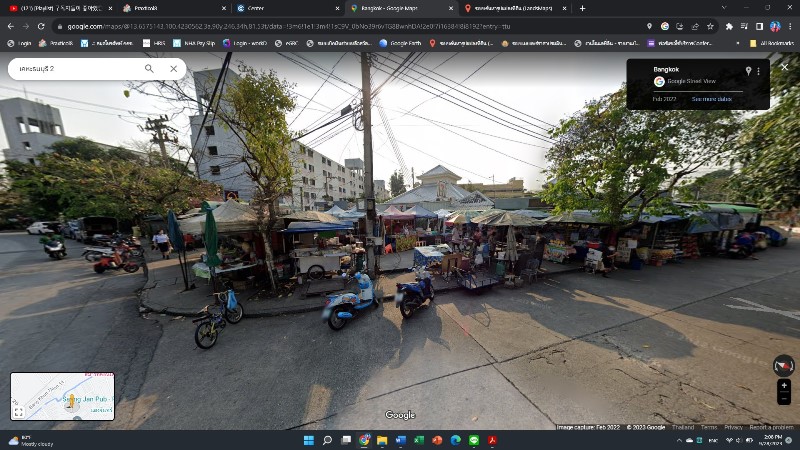Reload the page with the refresh icon

[x=41, y=27]
